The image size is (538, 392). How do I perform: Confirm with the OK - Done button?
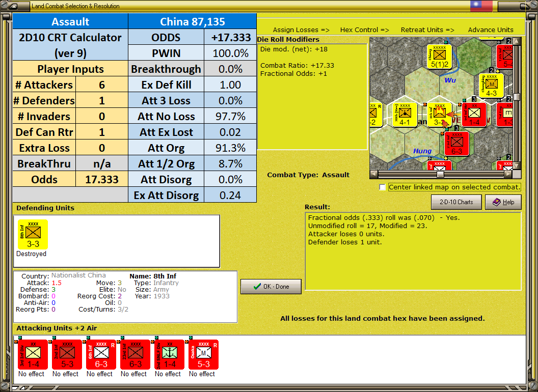pos(271,287)
